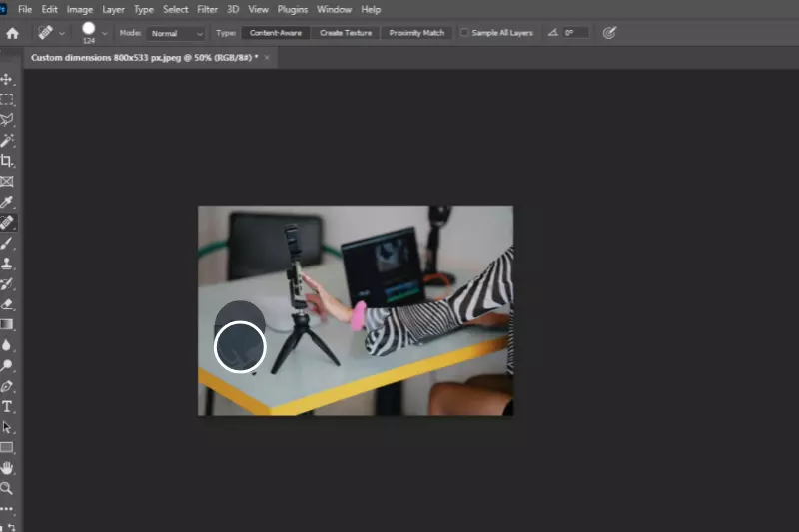Open the Image menu
Image resolution: width=799 pixels, height=532 pixels.
(80, 10)
